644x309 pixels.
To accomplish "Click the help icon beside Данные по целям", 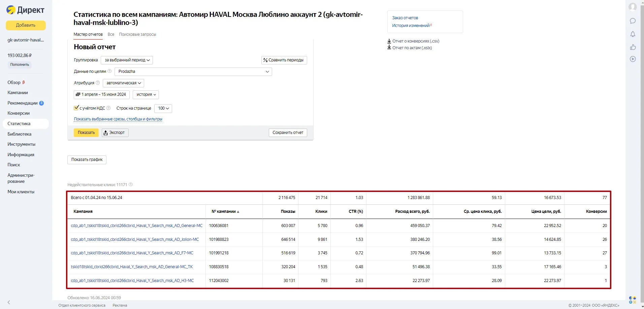I will tap(109, 71).
